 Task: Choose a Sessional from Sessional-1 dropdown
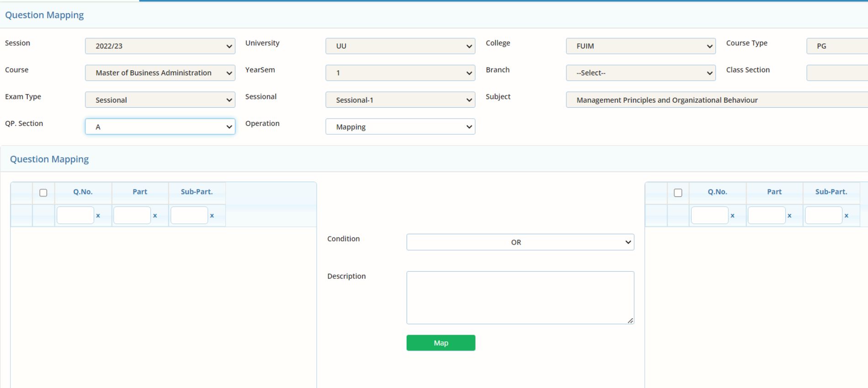tap(400, 100)
